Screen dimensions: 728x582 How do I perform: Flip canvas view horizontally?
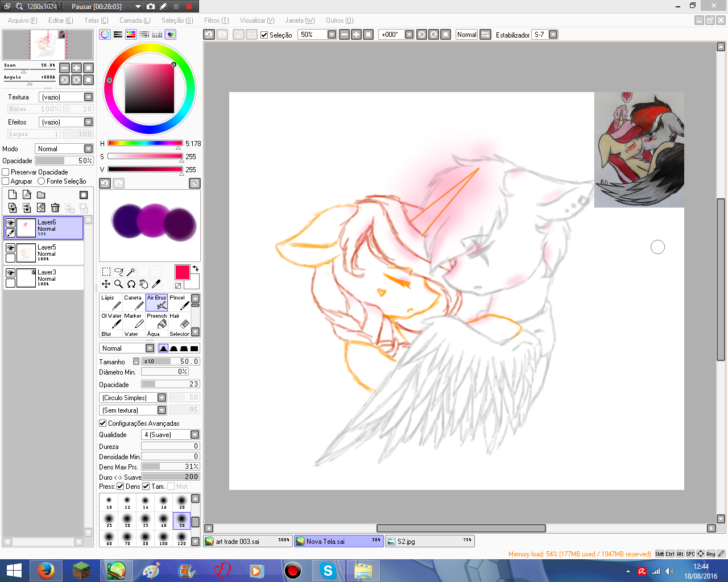click(x=486, y=34)
